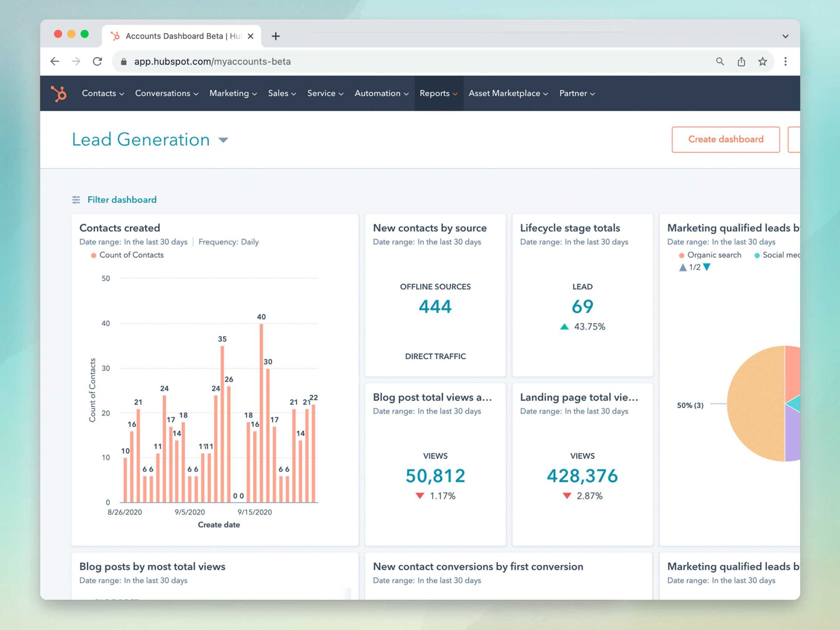The width and height of the screenshot is (840, 630).
Task: Open the Marketing menu
Action: [x=233, y=93]
